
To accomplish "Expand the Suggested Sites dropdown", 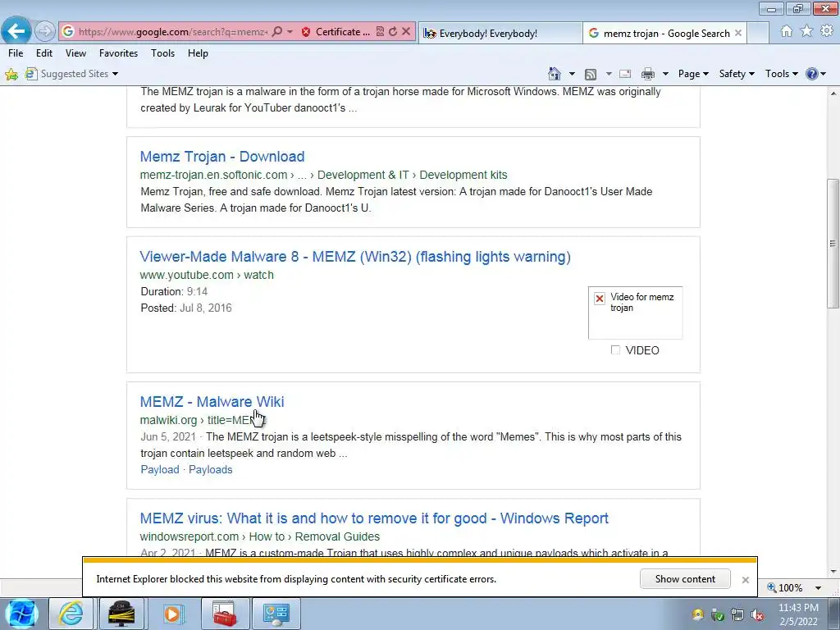I will coord(115,74).
